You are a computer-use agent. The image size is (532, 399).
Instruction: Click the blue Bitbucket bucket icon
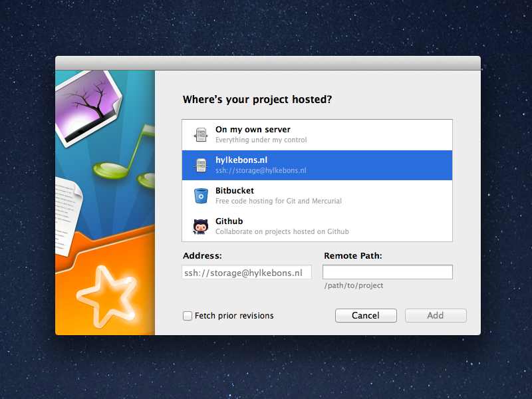pos(201,196)
